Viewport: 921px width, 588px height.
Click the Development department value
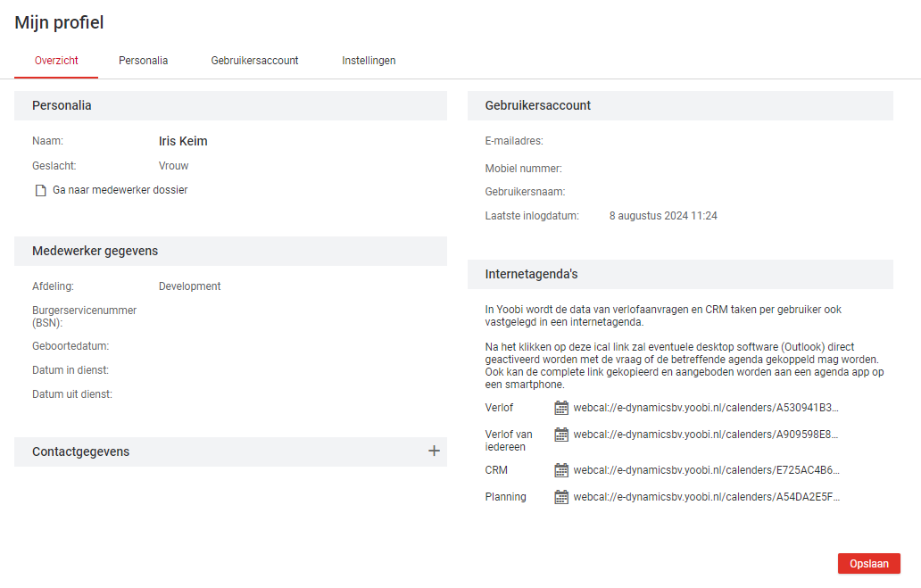coord(190,286)
